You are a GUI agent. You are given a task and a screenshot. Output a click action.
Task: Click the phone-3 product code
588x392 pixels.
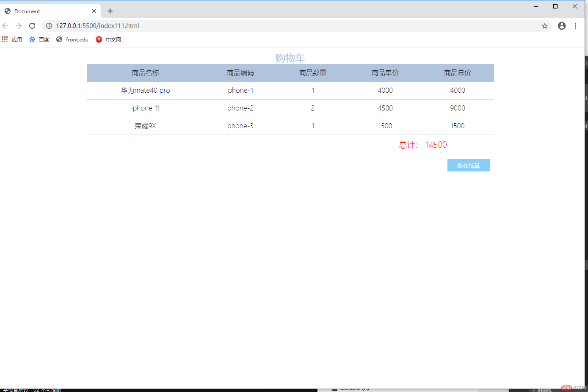[240, 126]
